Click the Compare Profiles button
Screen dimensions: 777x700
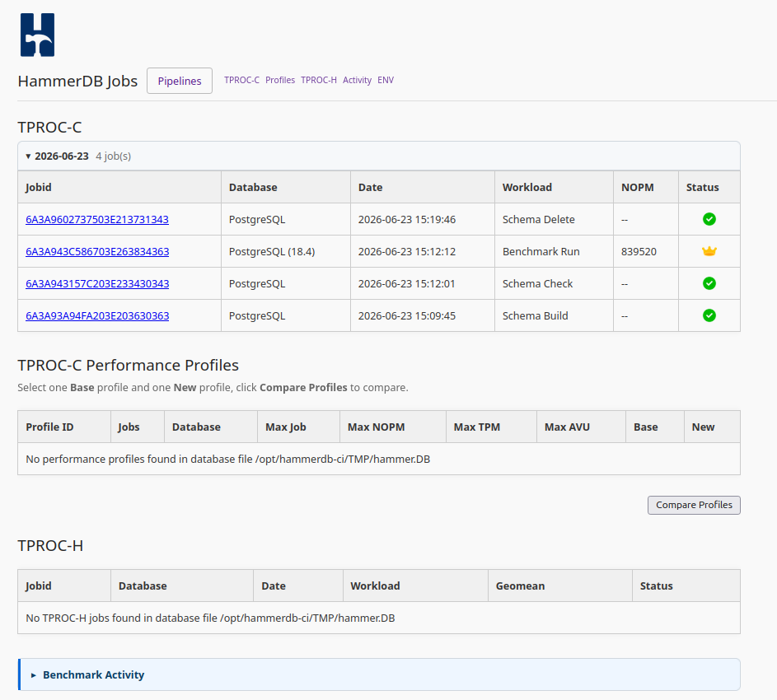694,505
